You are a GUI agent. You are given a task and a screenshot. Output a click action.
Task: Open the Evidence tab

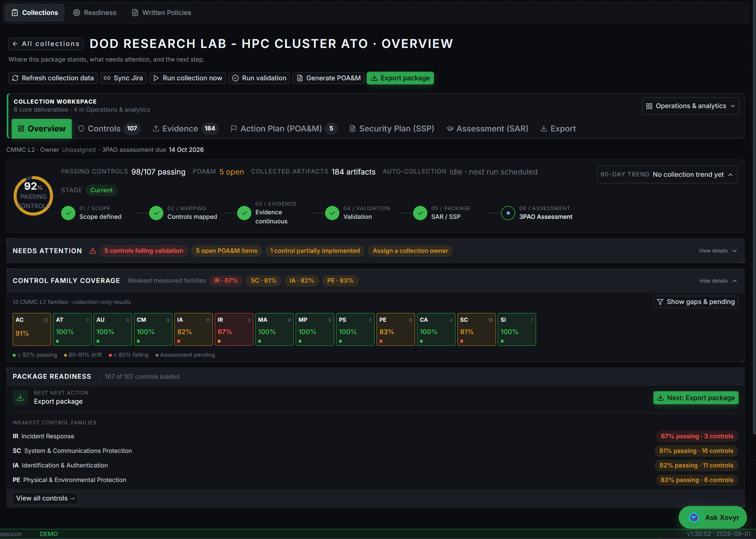point(185,128)
